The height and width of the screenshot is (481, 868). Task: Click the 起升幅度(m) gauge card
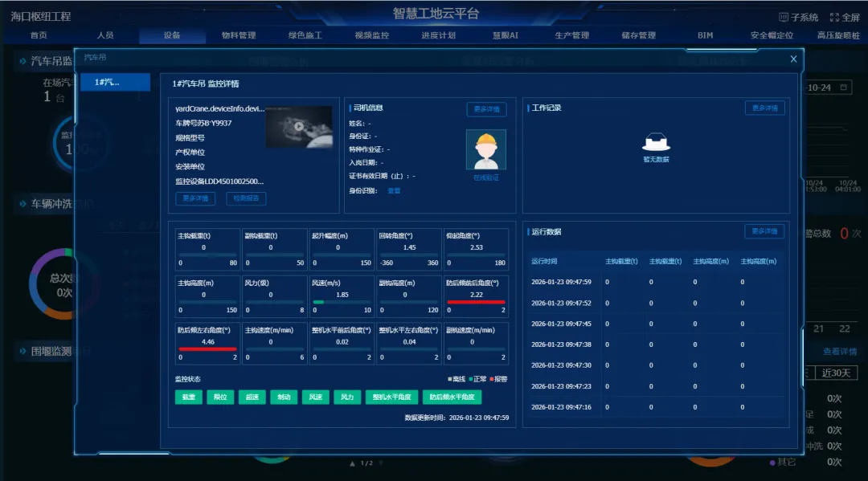(x=342, y=250)
